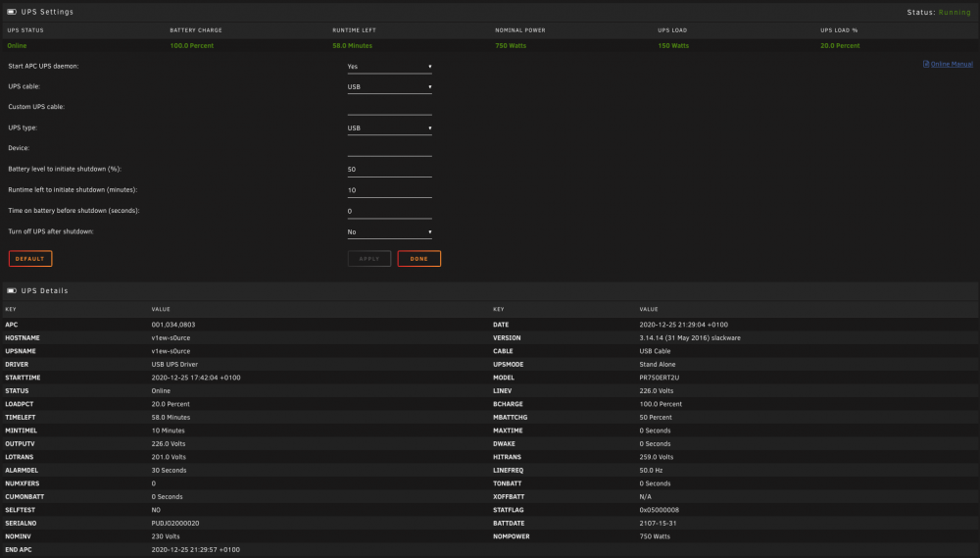Focus the Custom UPS cable field

[389, 108]
